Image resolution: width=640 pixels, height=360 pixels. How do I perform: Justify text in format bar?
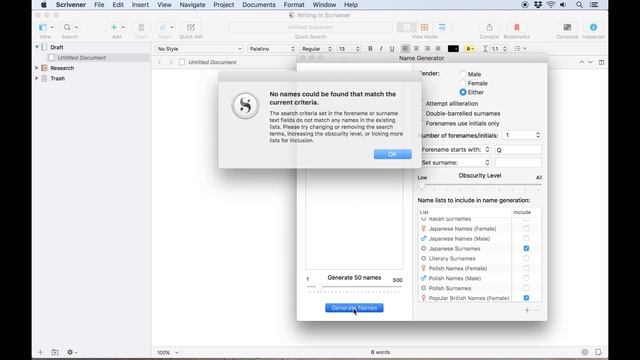point(438,49)
